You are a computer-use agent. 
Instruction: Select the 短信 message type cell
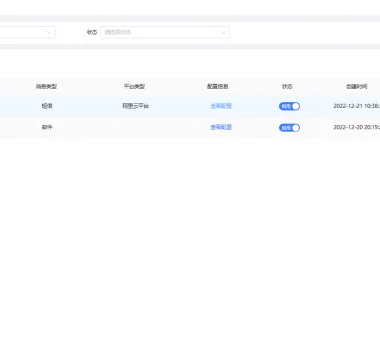[47, 106]
